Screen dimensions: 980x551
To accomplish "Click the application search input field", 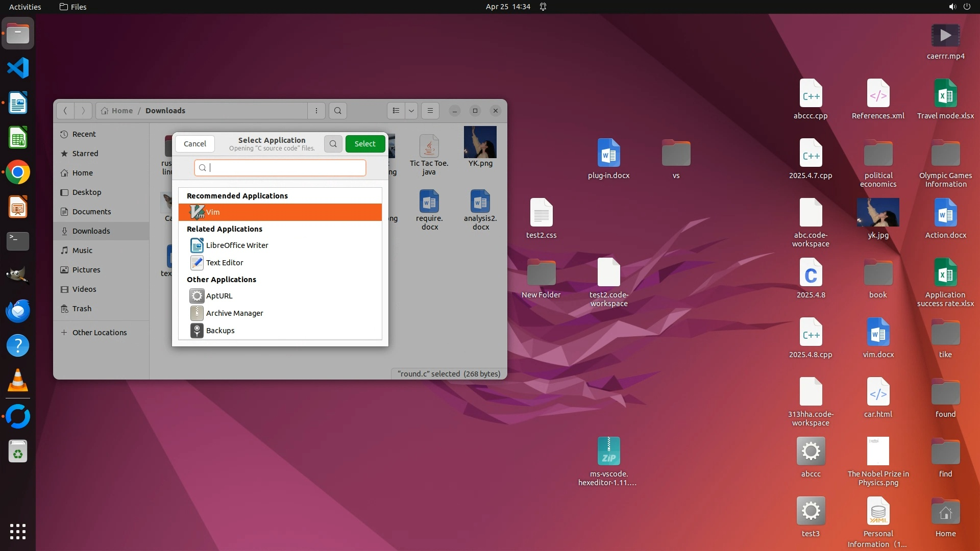I will [x=286, y=168].
